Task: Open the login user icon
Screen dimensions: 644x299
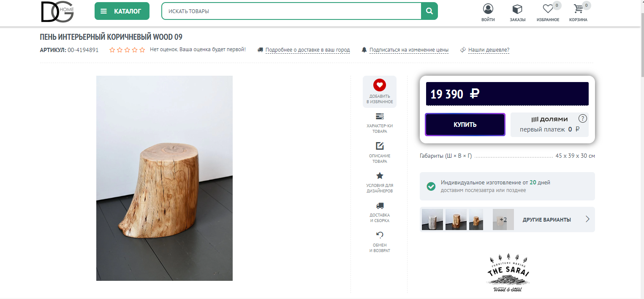Action: (x=488, y=9)
